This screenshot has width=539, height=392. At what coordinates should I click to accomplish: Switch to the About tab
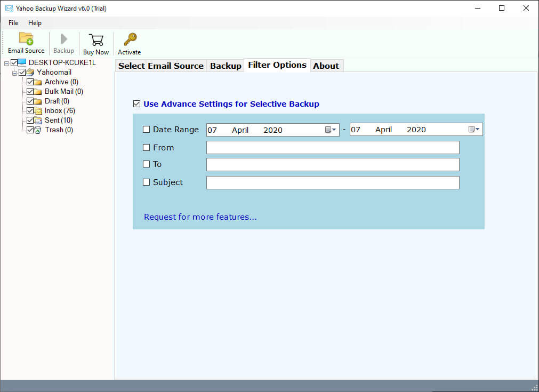click(x=326, y=66)
